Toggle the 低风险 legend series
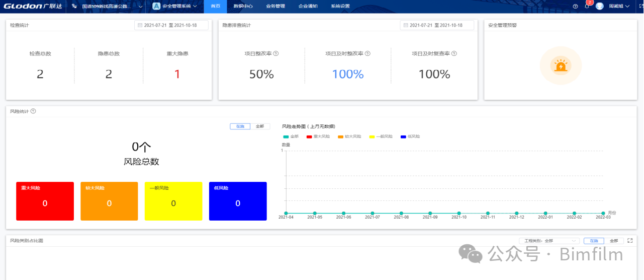This screenshot has width=644, height=280. click(410, 136)
